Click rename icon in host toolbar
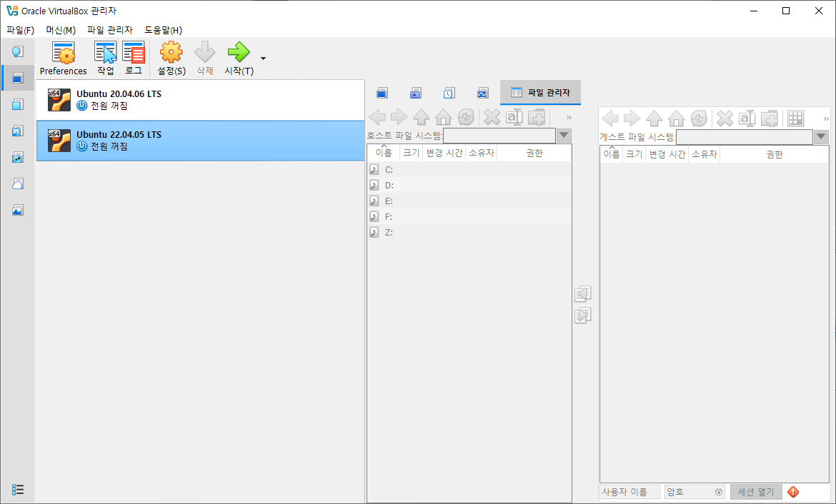 coord(514,117)
